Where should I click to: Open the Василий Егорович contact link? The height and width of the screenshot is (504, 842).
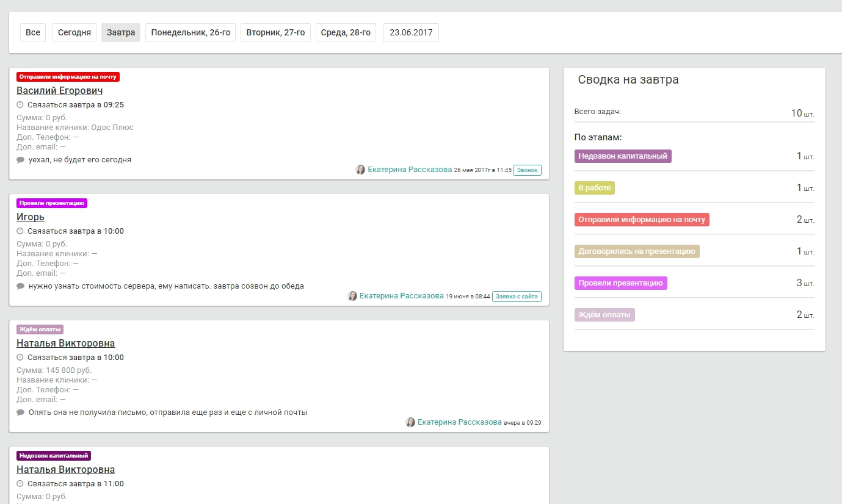pyautogui.click(x=59, y=90)
